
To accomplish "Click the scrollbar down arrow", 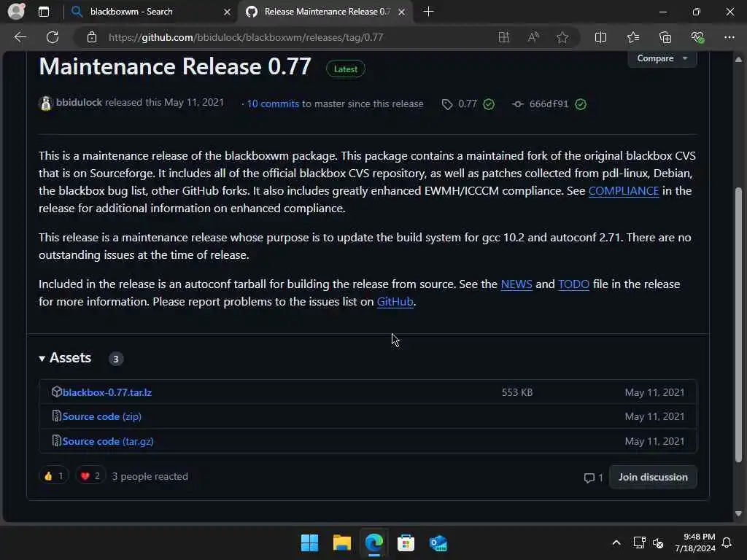I will 738,514.
